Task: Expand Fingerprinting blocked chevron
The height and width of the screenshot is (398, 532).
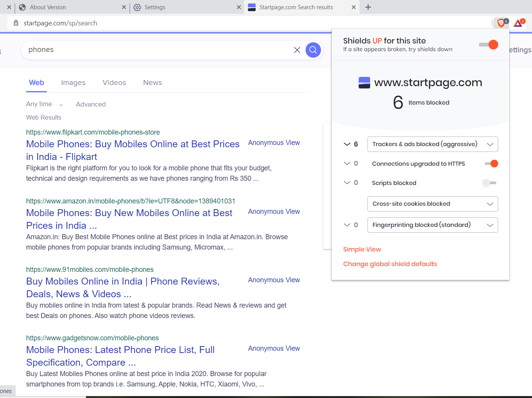Action: tap(347, 225)
